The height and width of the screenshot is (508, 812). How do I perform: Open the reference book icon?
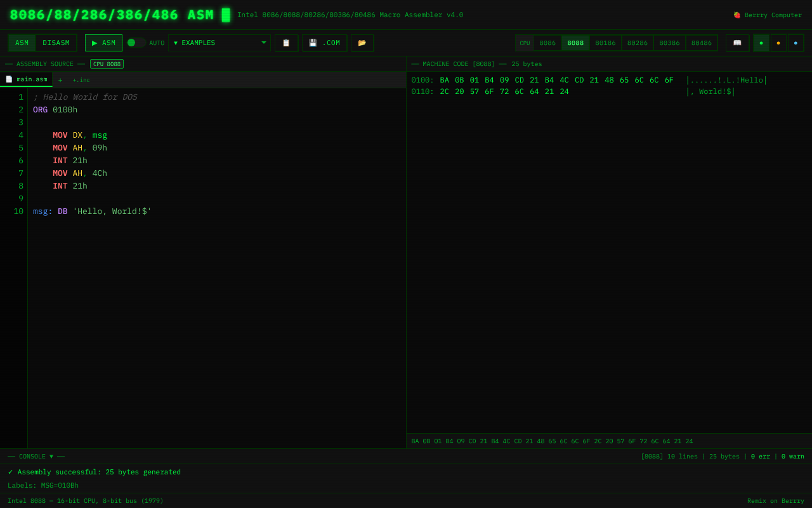(x=737, y=43)
